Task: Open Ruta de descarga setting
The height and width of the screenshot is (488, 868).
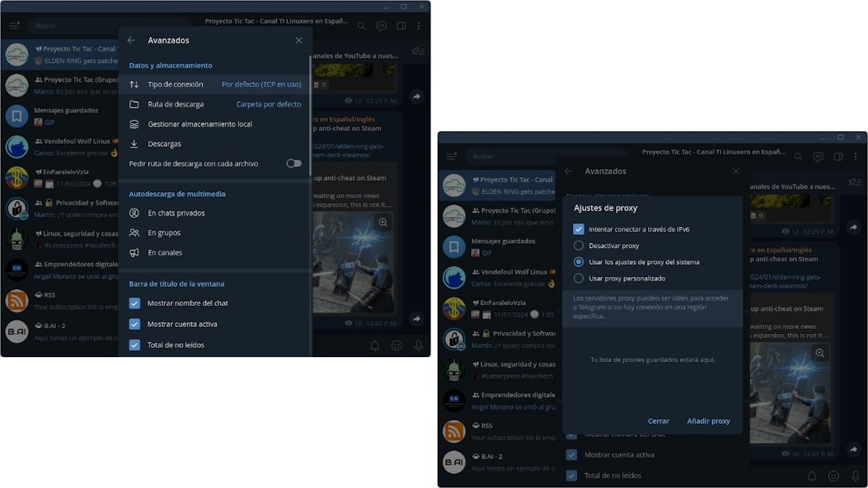Action: click(215, 104)
